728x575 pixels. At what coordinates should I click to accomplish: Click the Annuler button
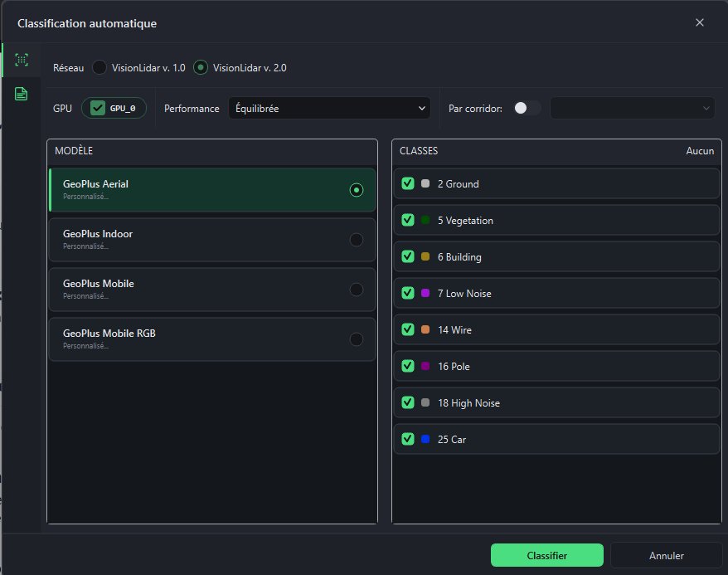[x=667, y=555]
